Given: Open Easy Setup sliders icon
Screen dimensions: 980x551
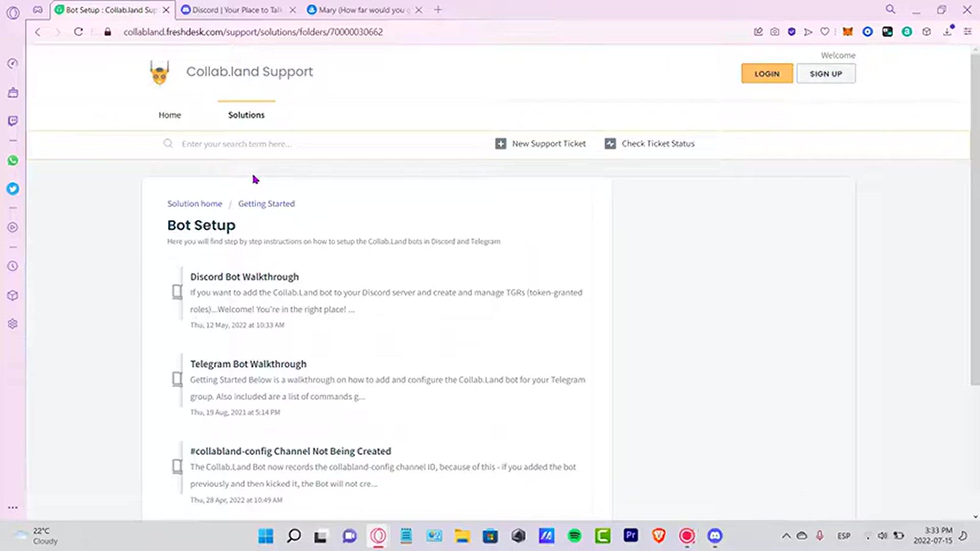Looking at the screenshot, I should click(968, 32).
